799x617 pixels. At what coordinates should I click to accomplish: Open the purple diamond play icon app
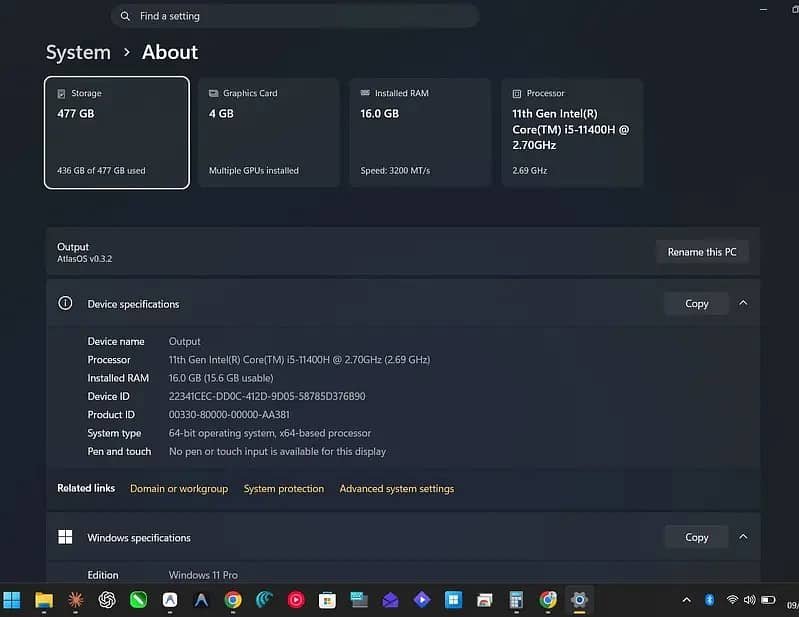[422, 600]
